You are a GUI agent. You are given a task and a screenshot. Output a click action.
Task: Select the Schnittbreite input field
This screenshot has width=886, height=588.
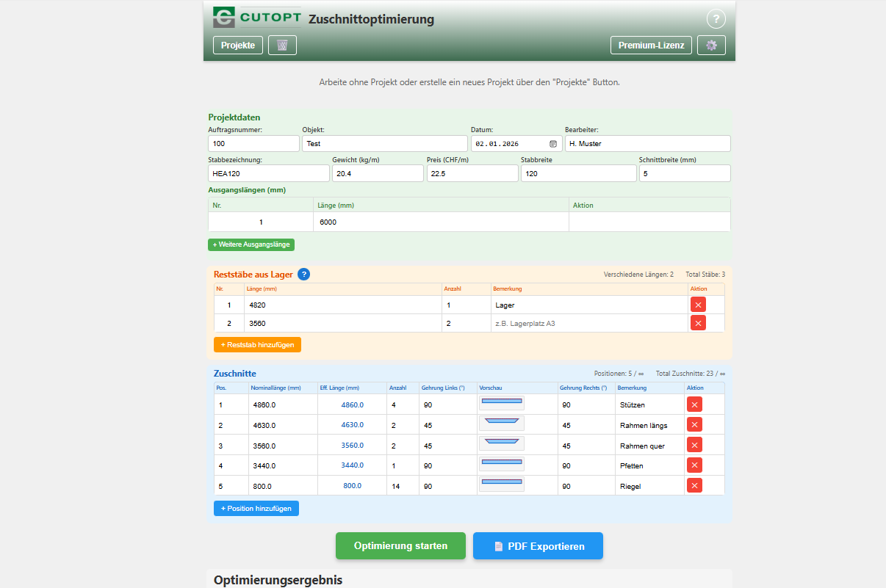684,173
